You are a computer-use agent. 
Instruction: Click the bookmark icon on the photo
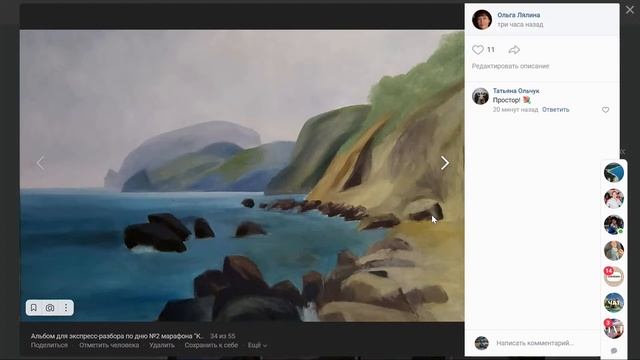pyautogui.click(x=34, y=307)
